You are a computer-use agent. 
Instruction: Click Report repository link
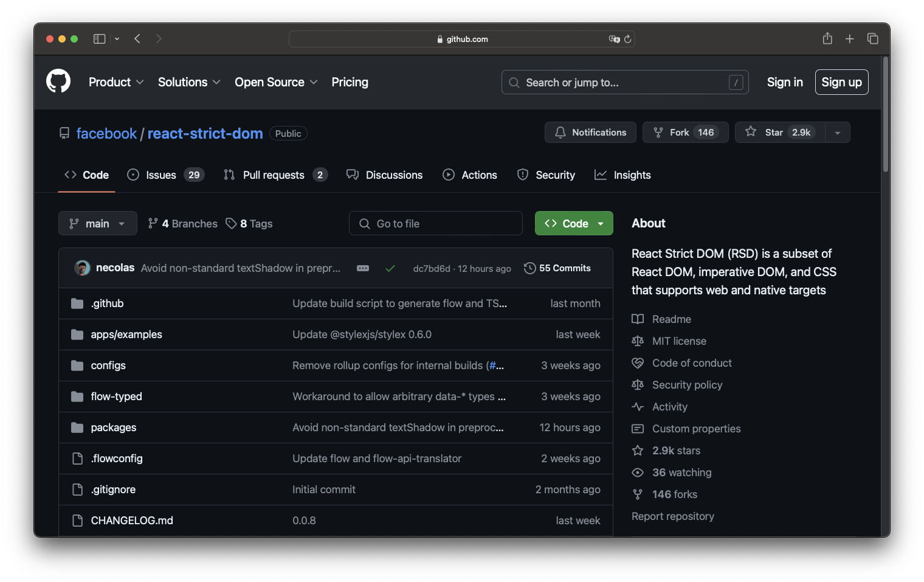point(672,516)
